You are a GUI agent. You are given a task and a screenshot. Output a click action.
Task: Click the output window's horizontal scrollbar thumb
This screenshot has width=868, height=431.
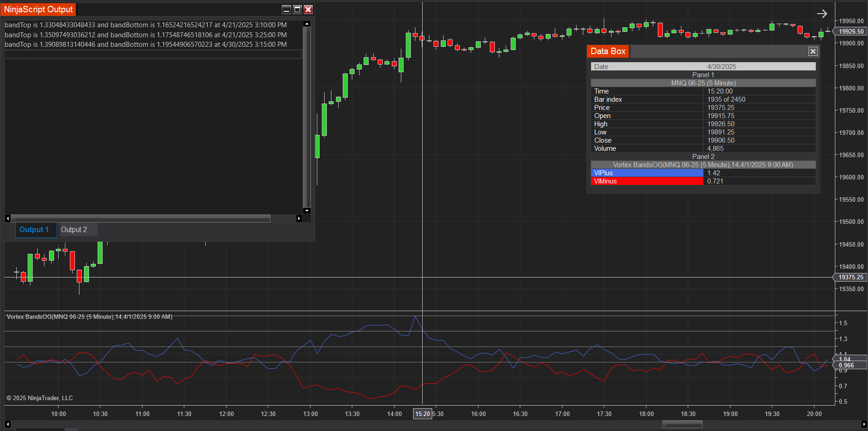pos(140,218)
